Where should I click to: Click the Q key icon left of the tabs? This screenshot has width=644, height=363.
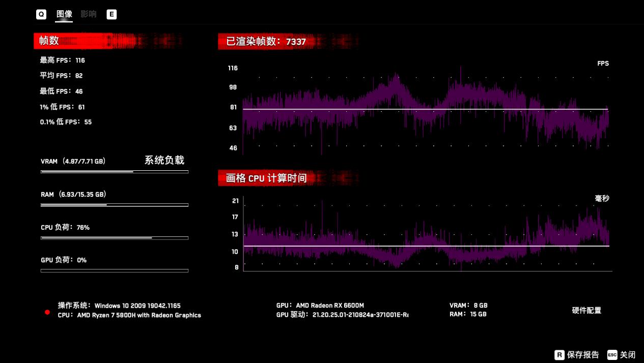coord(41,14)
